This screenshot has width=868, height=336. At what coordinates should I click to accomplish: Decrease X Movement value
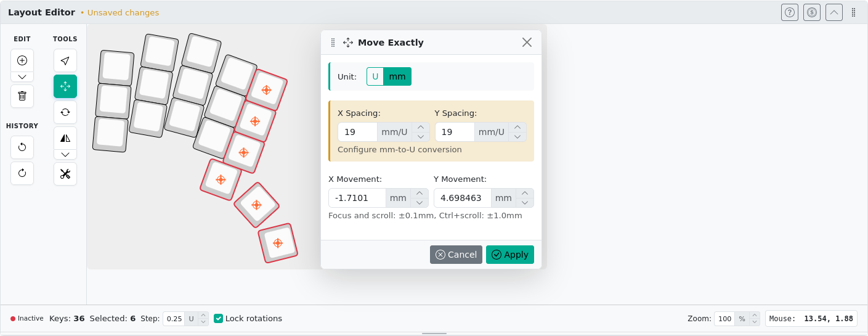click(420, 202)
